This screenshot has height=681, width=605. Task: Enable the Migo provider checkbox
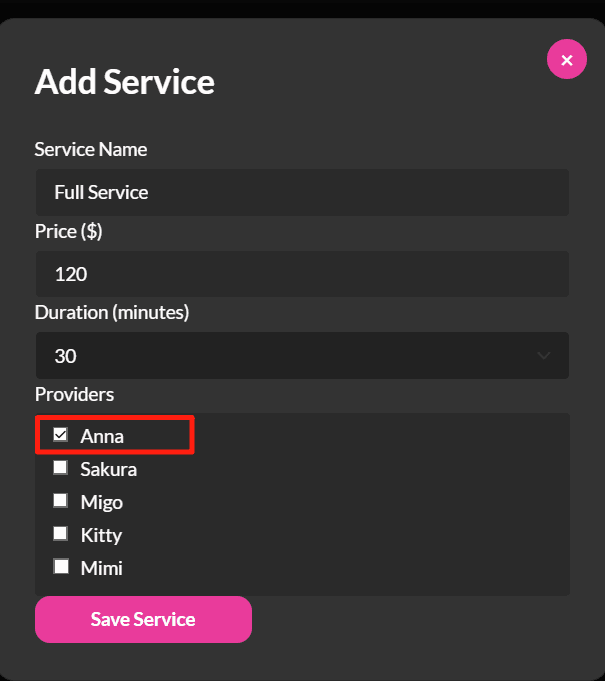pos(61,501)
